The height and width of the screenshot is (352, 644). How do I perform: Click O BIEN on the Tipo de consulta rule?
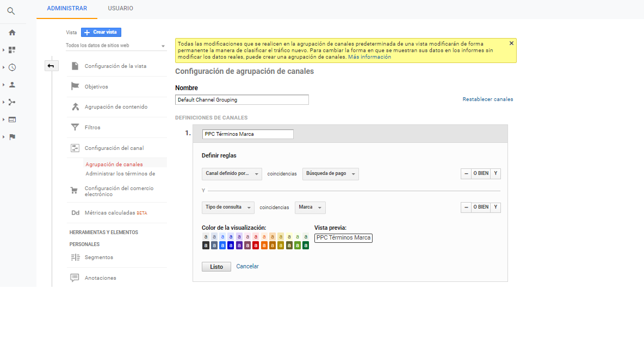[480, 207]
